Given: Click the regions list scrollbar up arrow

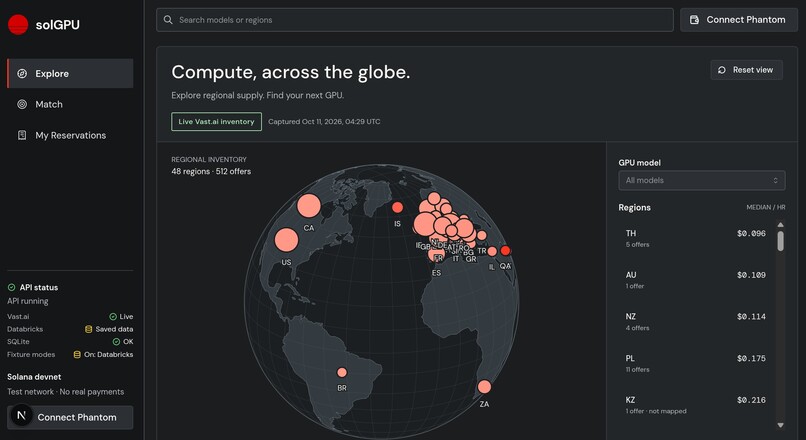Looking at the screenshot, I should click(780, 225).
